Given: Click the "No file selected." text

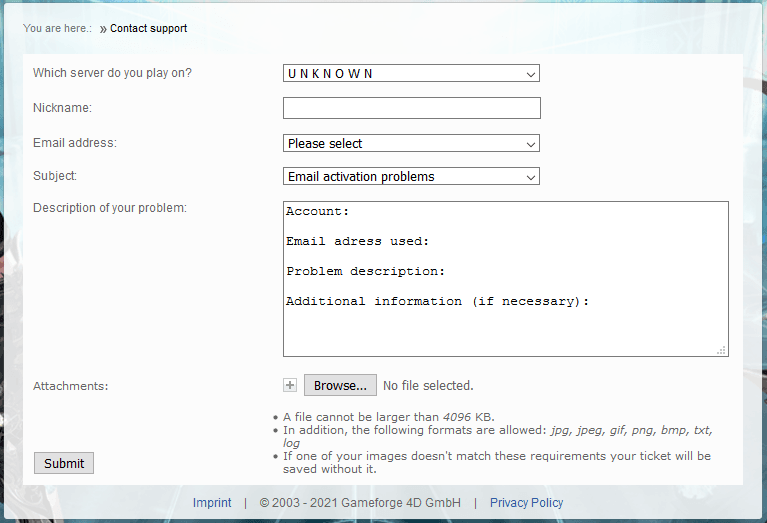Looking at the screenshot, I should click(x=428, y=386).
